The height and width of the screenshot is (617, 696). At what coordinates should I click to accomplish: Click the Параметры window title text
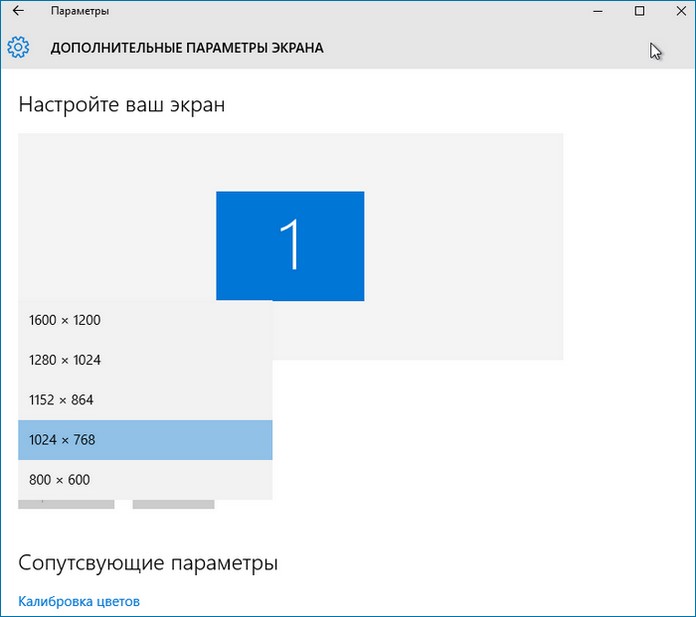pos(80,11)
